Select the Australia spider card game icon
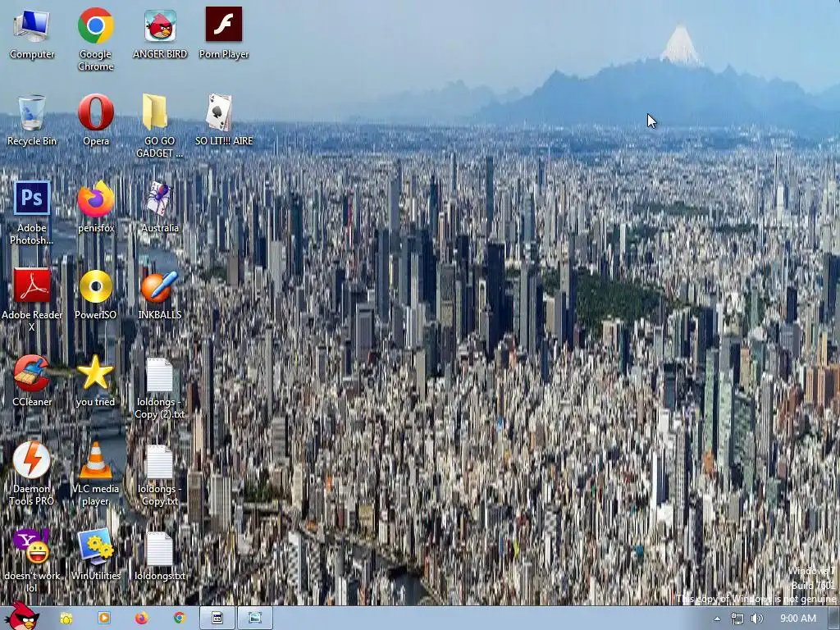The width and height of the screenshot is (840, 630). click(x=160, y=207)
